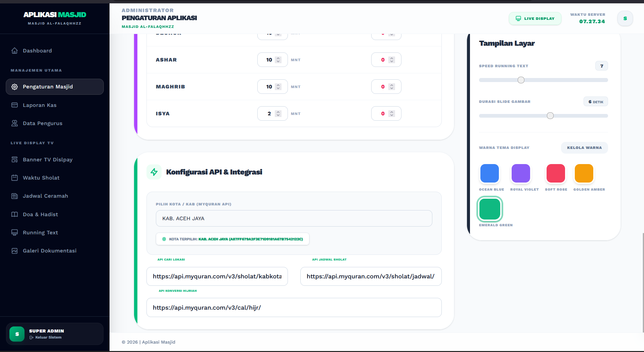Click the Waktu Sholat calendar icon
This screenshot has width=644, height=352.
[x=14, y=178]
